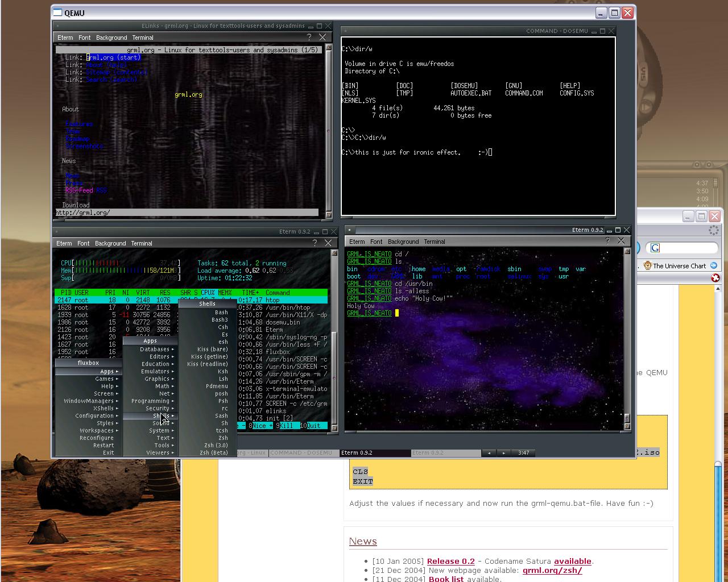This screenshot has width=728, height=582.
Task: Open Font menu in htop Eterm window
Action: coord(83,243)
